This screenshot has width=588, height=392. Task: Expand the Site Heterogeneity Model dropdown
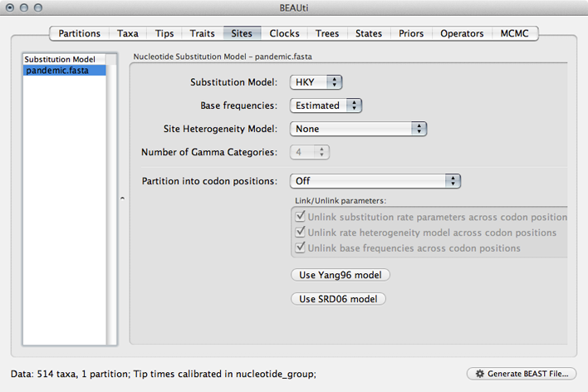click(358, 129)
